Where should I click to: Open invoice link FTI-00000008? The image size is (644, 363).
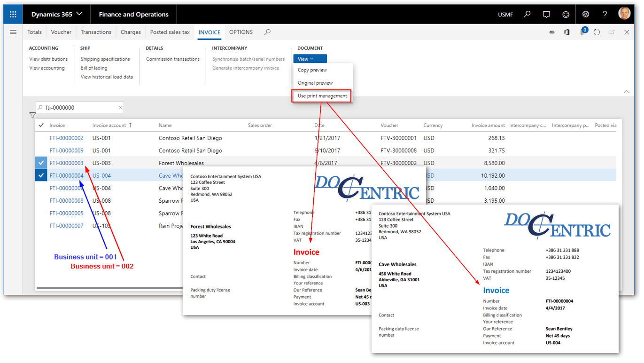pos(67,200)
